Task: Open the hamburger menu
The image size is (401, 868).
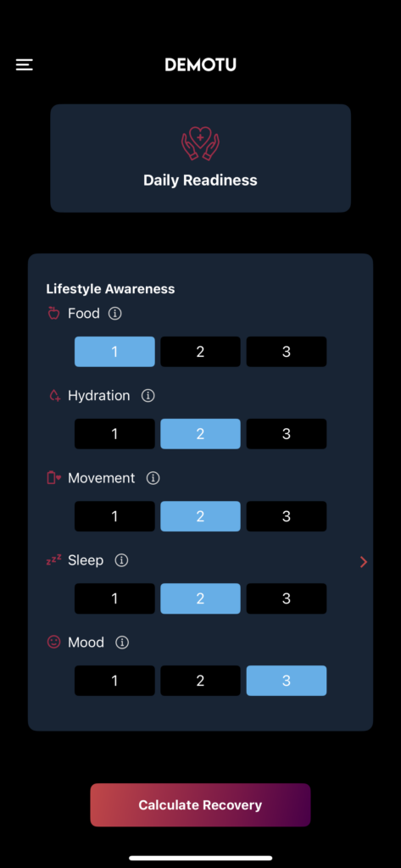Action: [25, 64]
